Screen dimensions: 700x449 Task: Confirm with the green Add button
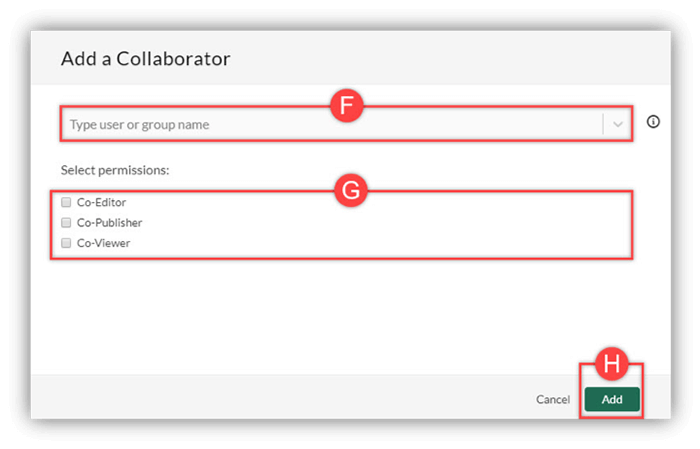pos(612,399)
